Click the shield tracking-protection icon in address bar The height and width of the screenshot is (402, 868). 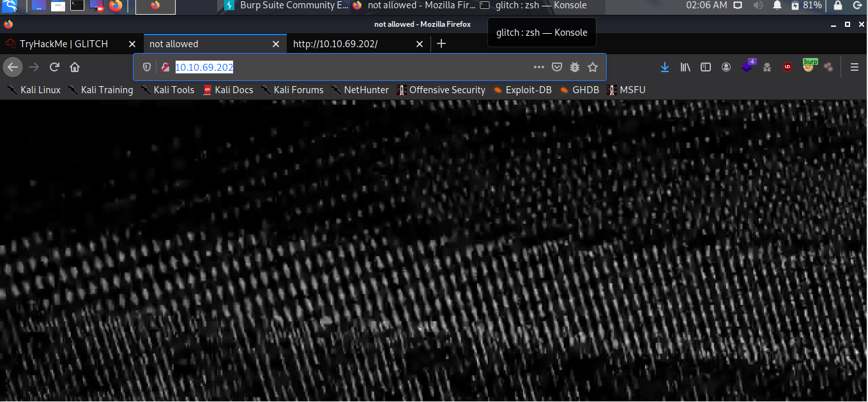point(147,66)
